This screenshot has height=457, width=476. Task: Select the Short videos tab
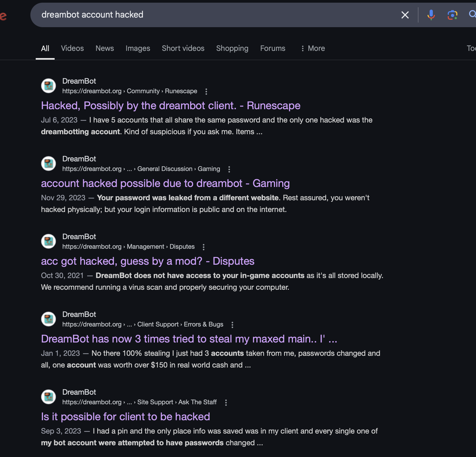[x=183, y=48]
